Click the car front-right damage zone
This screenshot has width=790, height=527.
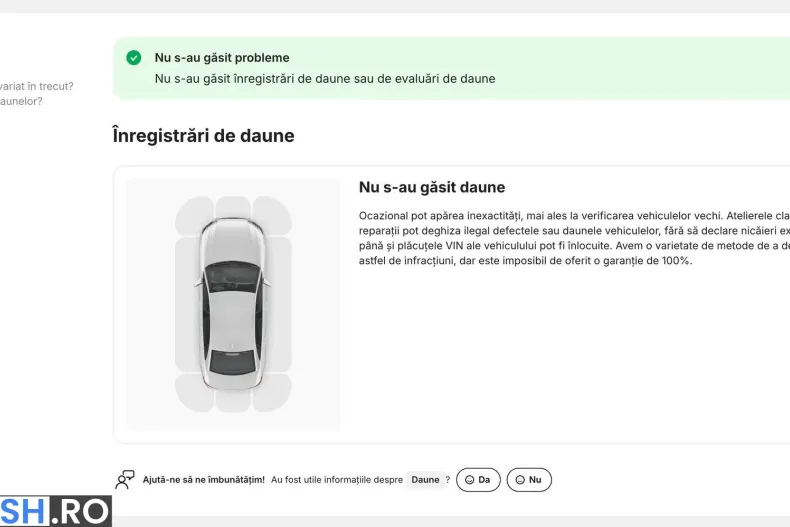tap(272, 215)
